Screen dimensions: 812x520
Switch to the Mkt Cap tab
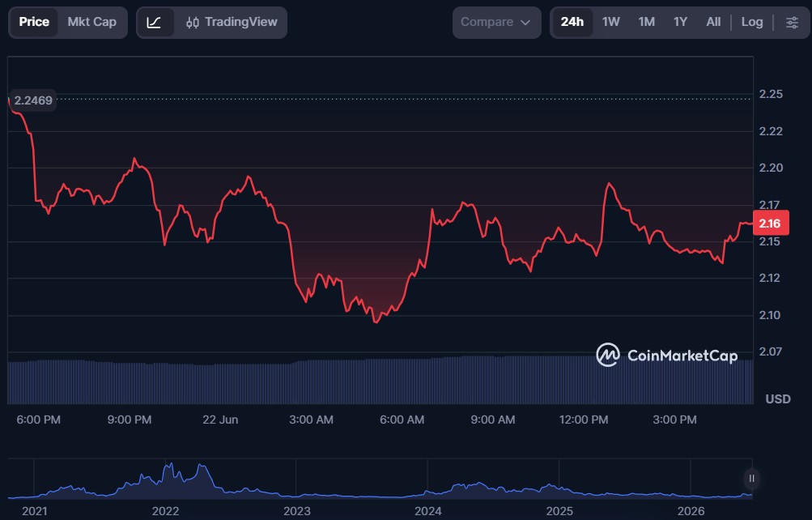click(x=91, y=22)
